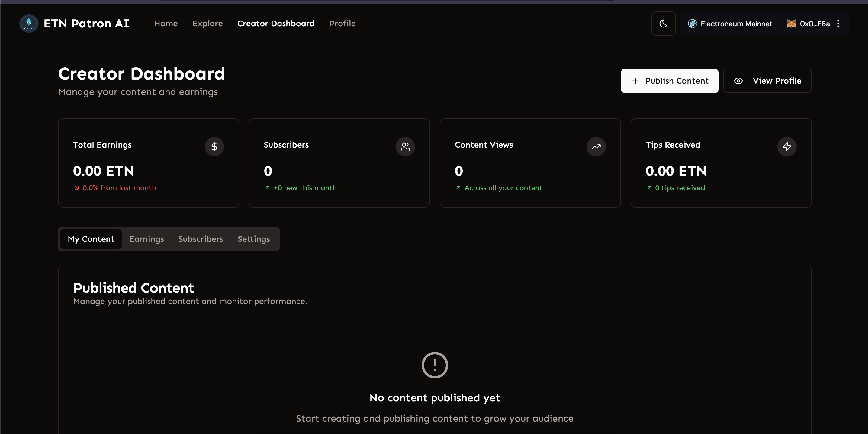The image size is (868, 434).
Task: Toggle dark mode with the moon icon
Action: 663,24
